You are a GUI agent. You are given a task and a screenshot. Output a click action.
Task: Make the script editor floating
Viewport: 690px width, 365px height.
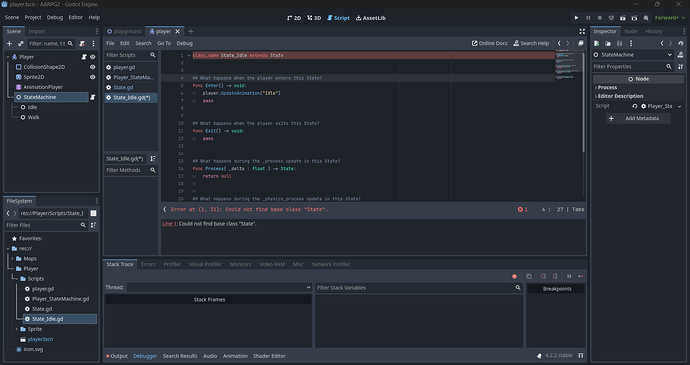pyautogui.click(x=580, y=43)
